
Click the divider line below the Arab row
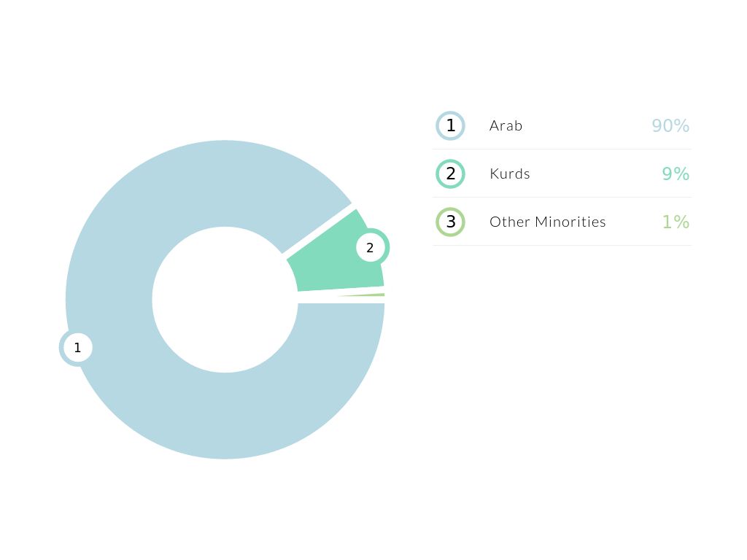coord(562,149)
